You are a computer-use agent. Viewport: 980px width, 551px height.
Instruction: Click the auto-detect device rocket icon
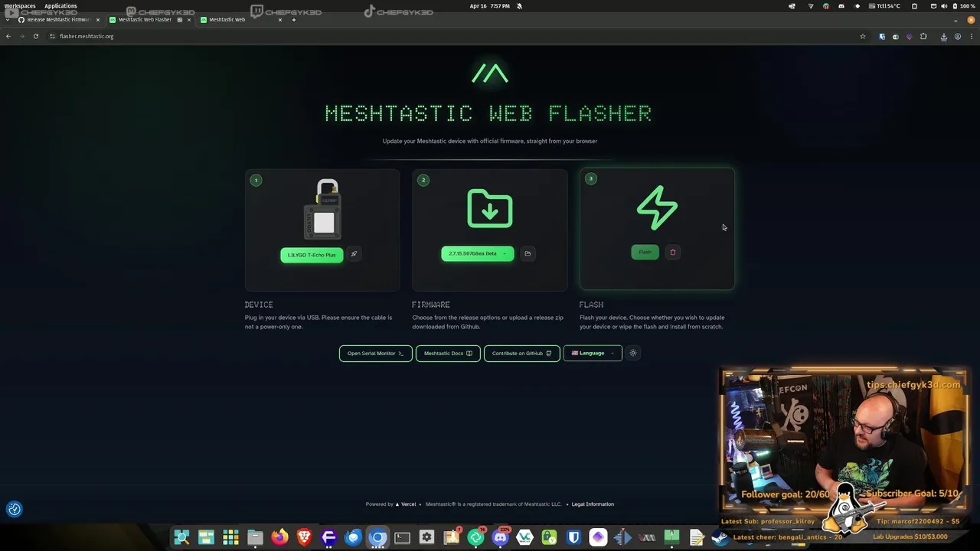click(354, 254)
